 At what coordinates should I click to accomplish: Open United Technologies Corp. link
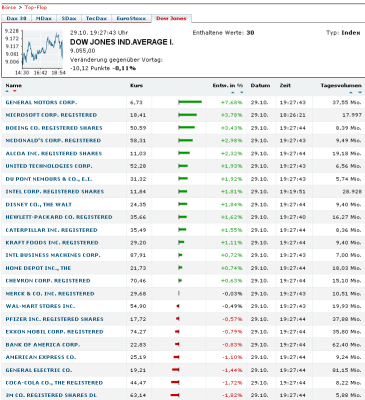click(x=49, y=166)
